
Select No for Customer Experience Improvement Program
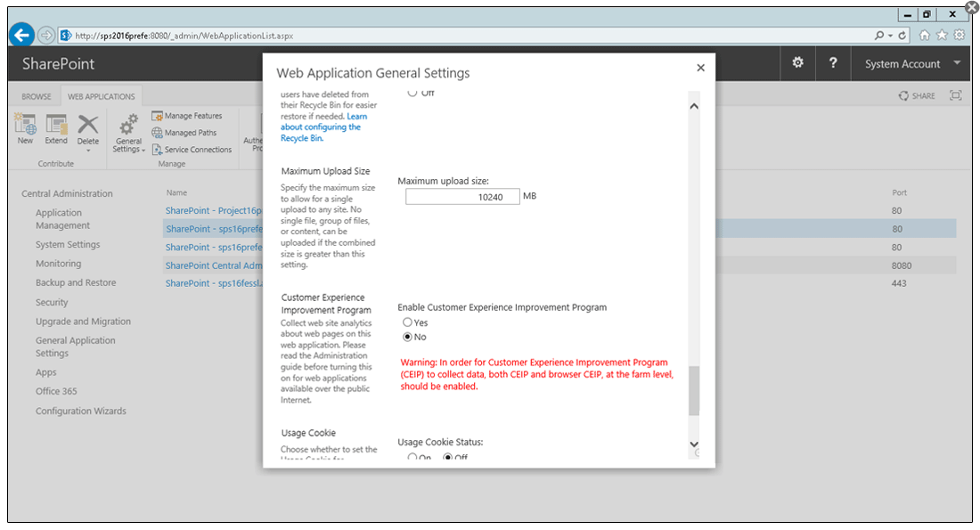pyautogui.click(x=407, y=337)
